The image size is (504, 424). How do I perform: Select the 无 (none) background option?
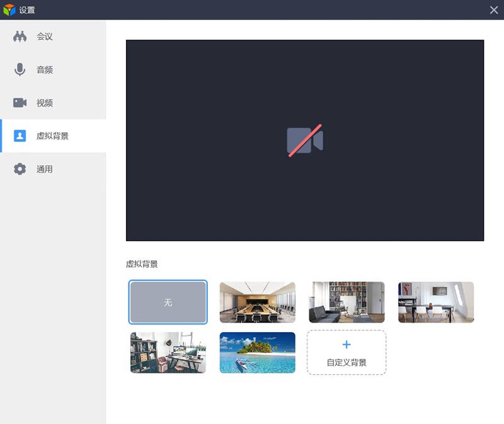tap(168, 302)
